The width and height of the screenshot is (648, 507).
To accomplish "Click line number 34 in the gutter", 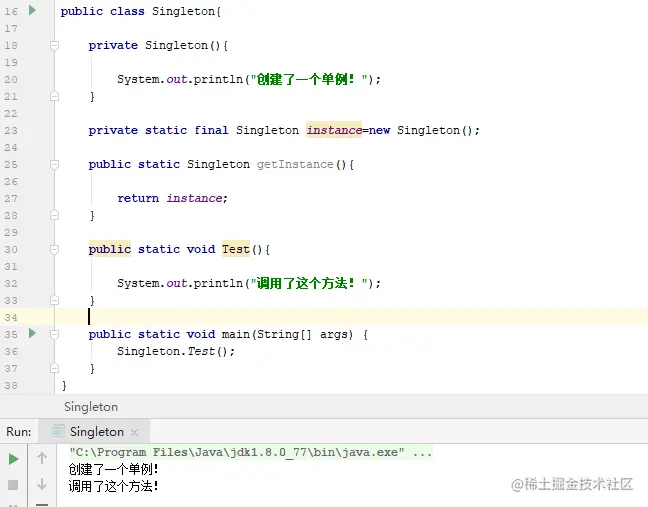I will click(x=11, y=317).
